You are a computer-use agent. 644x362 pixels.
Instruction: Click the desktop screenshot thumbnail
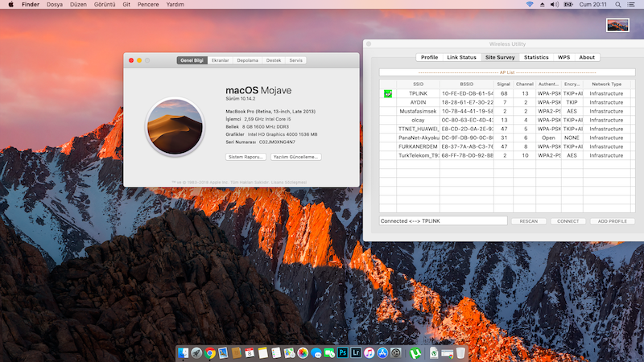(x=617, y=26)
